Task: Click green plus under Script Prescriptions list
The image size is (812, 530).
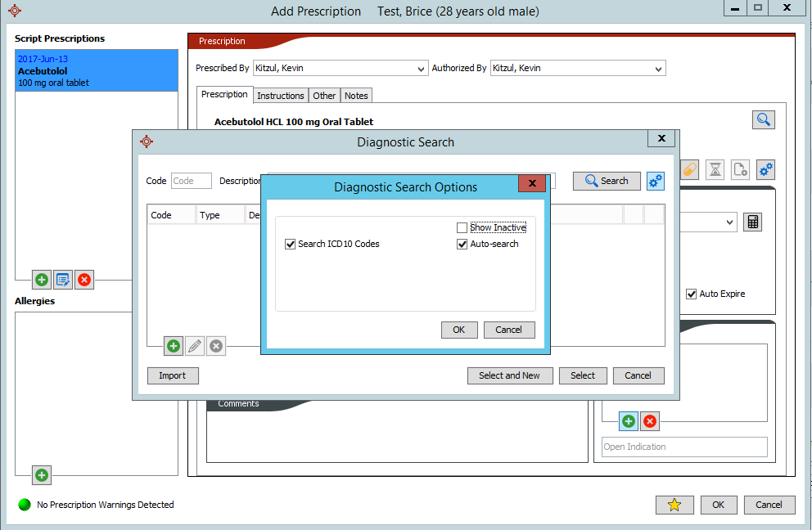Action: [x=42, y=280]
